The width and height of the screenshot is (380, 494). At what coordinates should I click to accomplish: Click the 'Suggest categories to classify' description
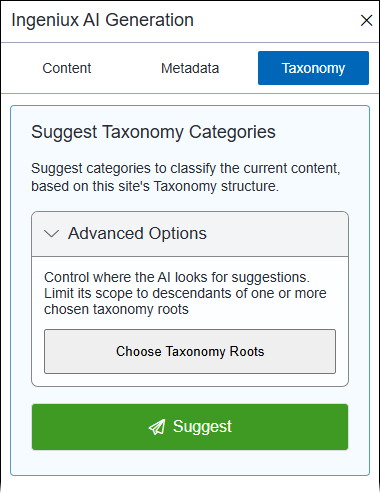pos(186,168)
